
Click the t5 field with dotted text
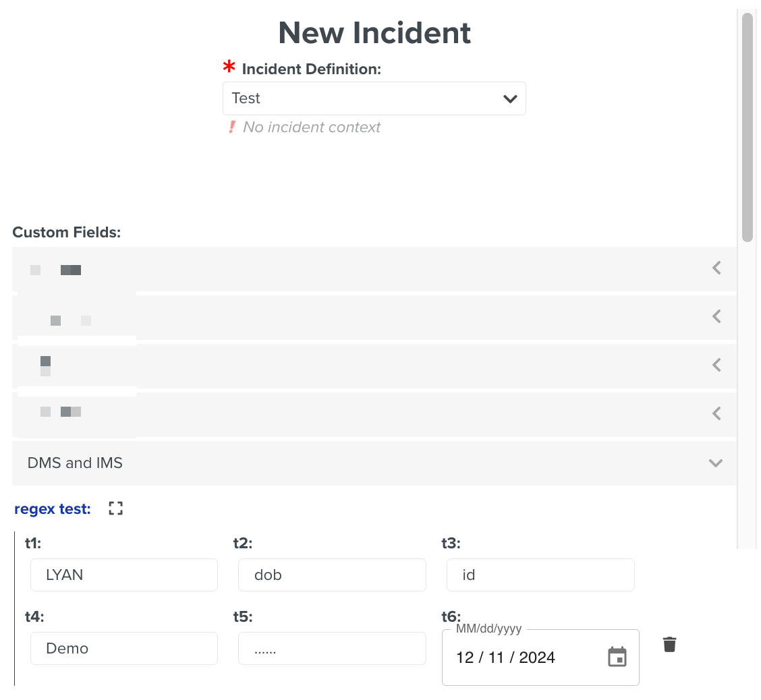coord(332,648)
